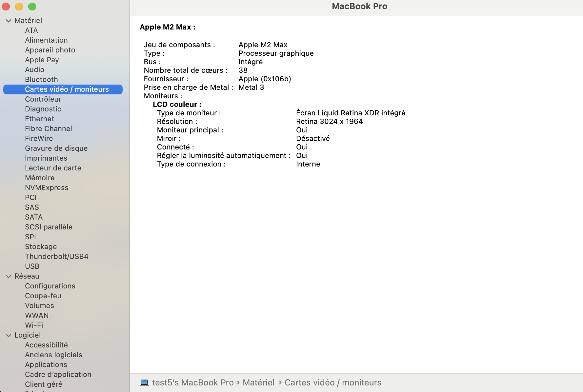Viewport: 583px width, 392px height.
Task: Click Cartes vidéo / moniteurs in the breadcrumb
Action: click(333, 382)
